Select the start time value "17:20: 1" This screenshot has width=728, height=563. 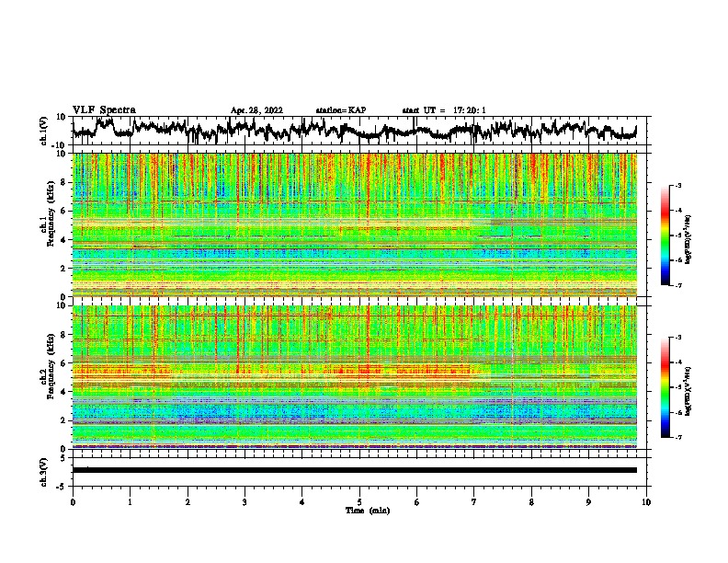[x=470, y=110]
